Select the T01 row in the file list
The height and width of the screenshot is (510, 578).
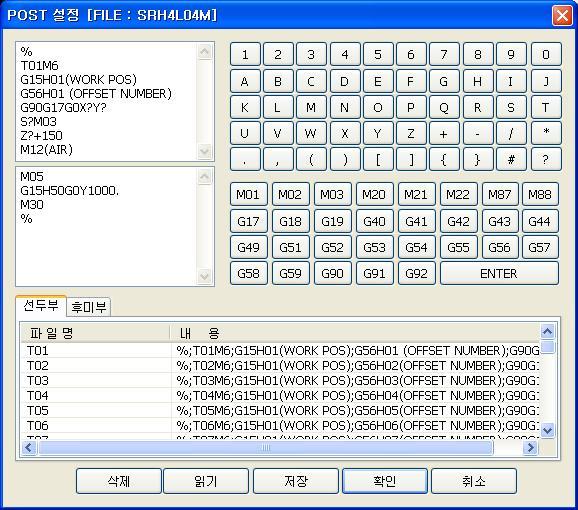[x=280, y=350]
